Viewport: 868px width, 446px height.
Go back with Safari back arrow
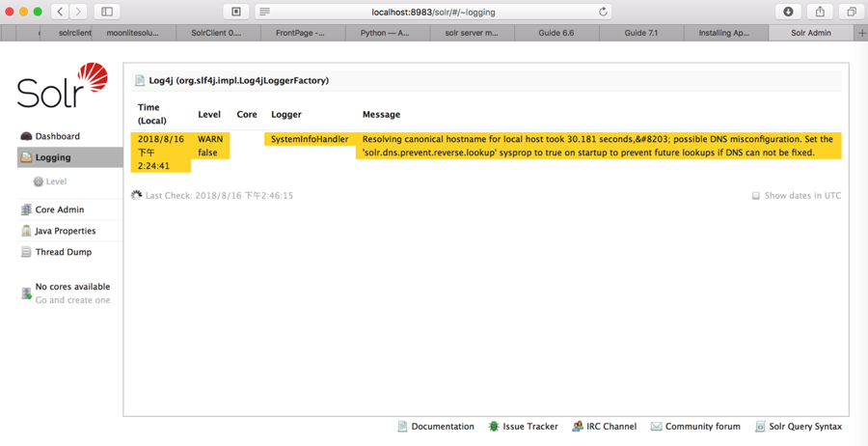pos(61,11)
